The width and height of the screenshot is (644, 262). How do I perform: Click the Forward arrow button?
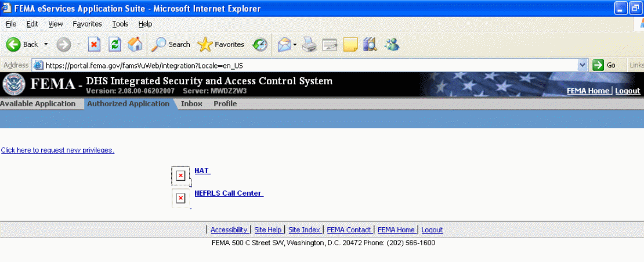(64, 44)
